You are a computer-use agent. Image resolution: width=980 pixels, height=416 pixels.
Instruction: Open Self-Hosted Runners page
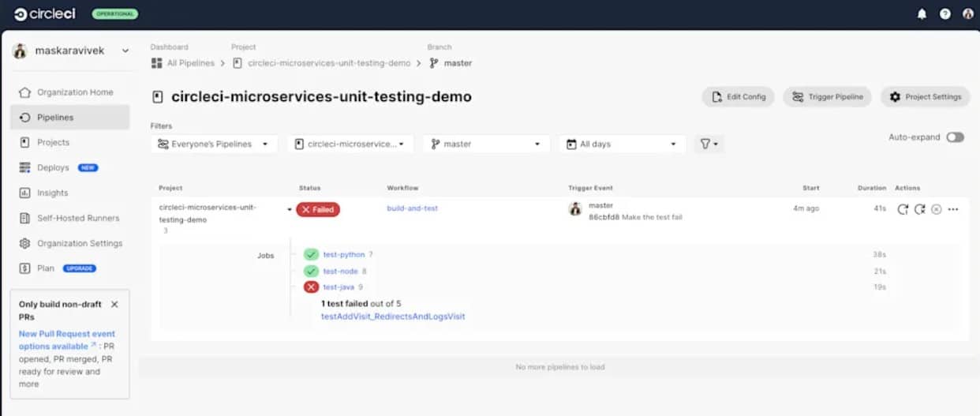click(x=78, y=219)
